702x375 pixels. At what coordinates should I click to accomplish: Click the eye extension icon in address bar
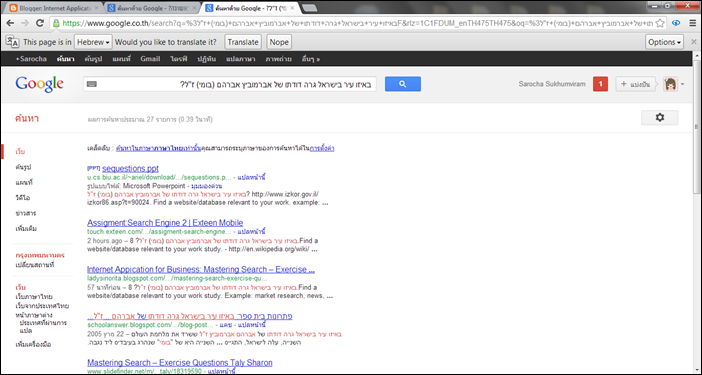[676, 23]
